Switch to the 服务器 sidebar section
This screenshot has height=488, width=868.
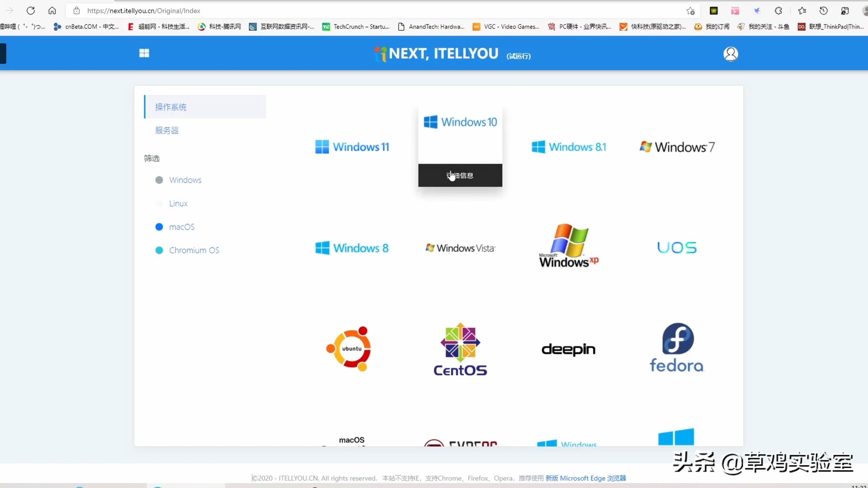pyautogui.click(x=166, y=130)
